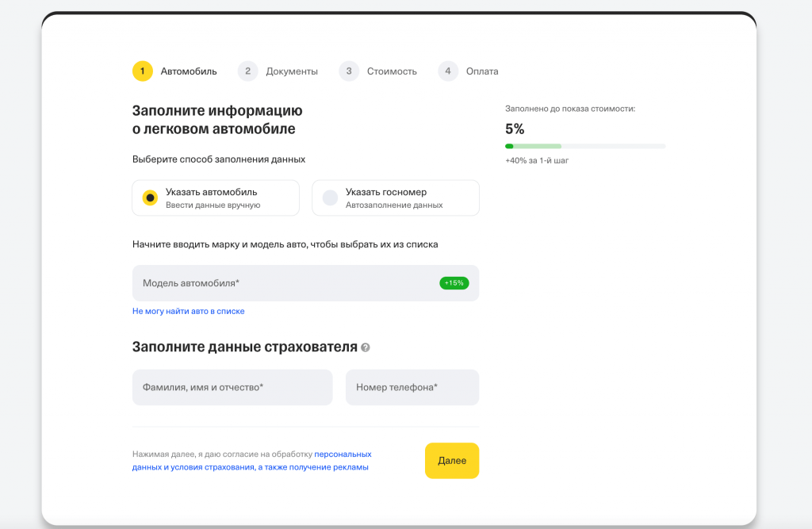Image resolution: width=812 pixels, height=529 pixels.
Task: Open the Не могу найти авто в списке link
Action: (189, 312)
